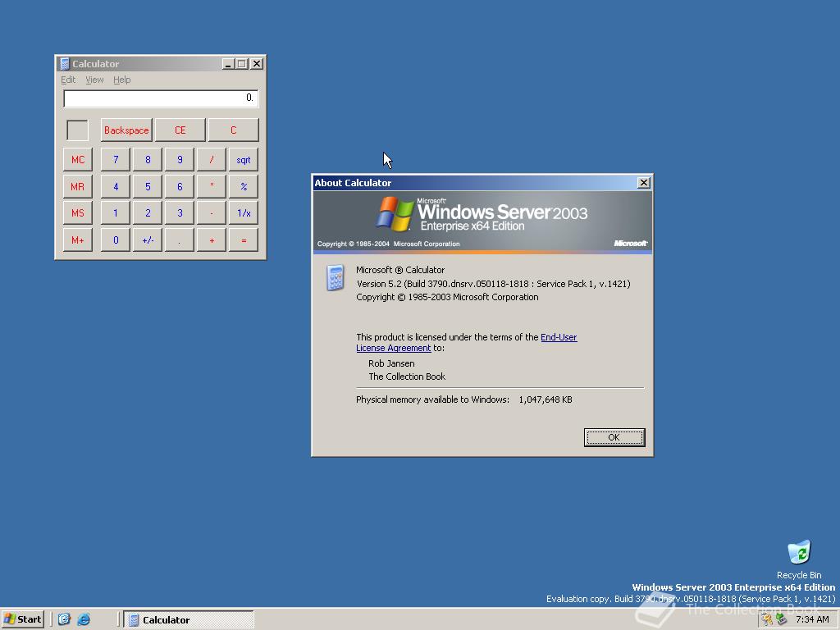This screenshot has height=630, width=840.
Task: Click the Calculator taskbar button
Action: (x=189, y=620)
